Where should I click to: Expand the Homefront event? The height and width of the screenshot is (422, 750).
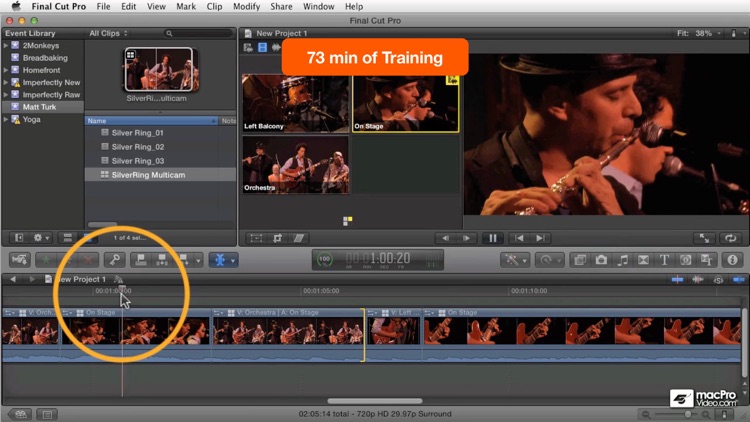6,70
